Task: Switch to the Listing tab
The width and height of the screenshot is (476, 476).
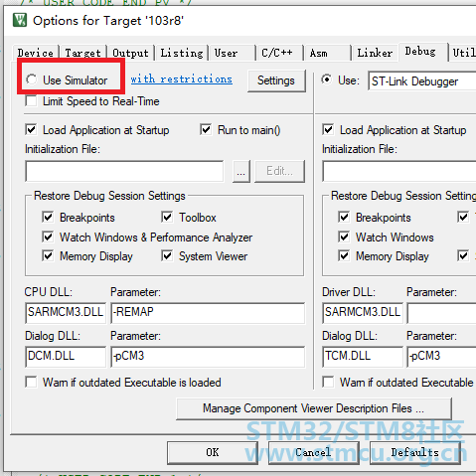Action: click(182, 53)
